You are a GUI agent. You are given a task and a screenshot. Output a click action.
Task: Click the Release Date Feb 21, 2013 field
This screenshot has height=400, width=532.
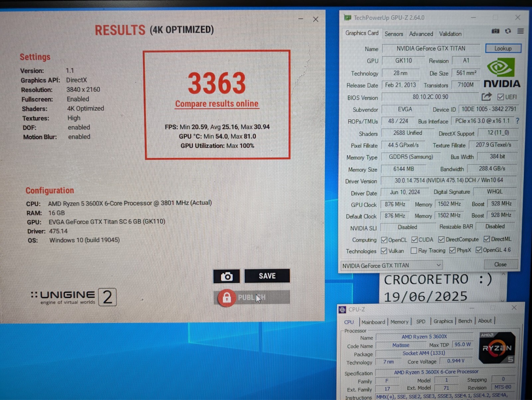click(x=400, y=85)
